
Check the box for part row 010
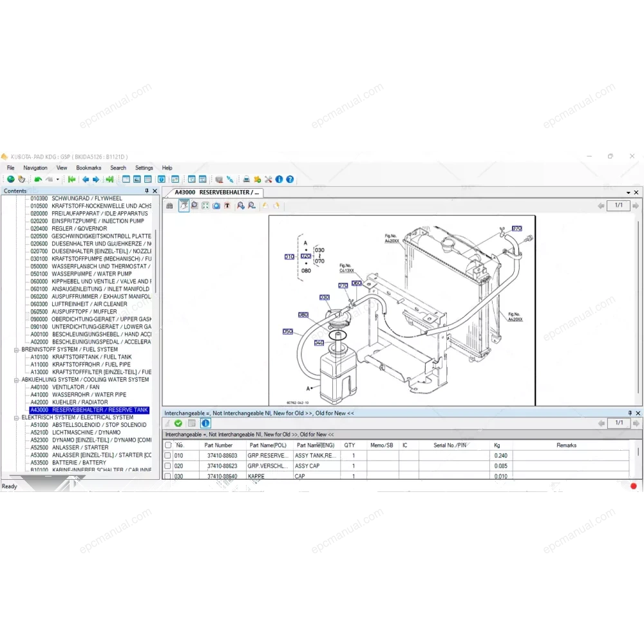[x=167, y=455]
